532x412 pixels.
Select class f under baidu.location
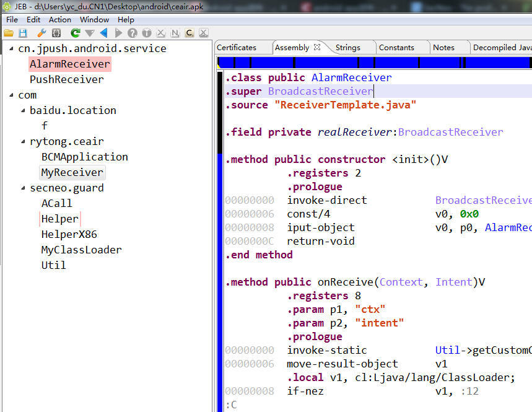click(45, 126)
